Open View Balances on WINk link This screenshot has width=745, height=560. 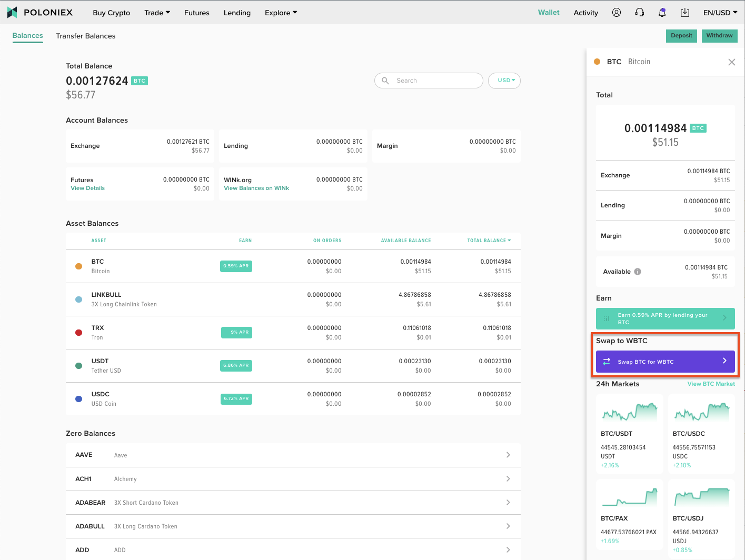256,188
